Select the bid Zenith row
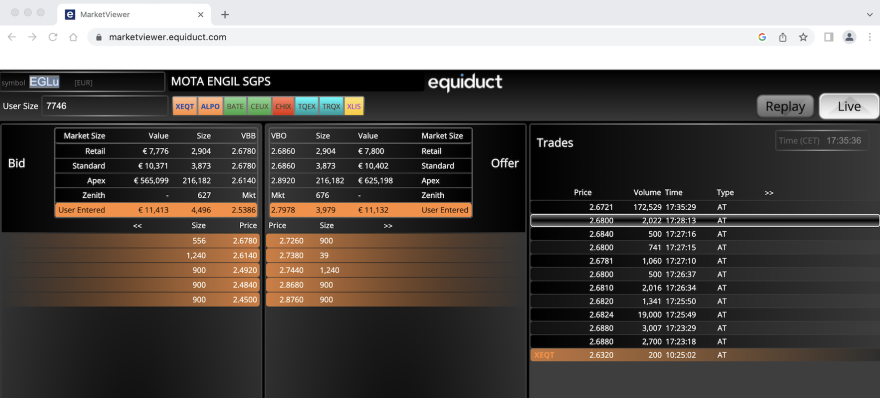 pyautogui.click(x=157, y=195)
